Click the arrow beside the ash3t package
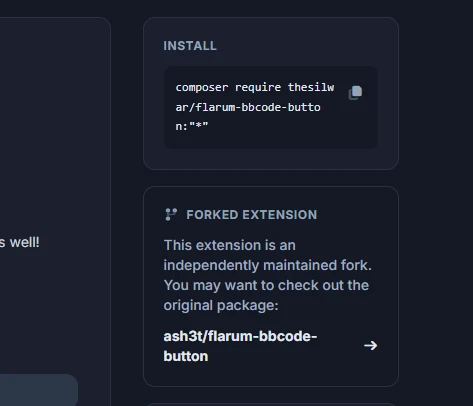 370,346
